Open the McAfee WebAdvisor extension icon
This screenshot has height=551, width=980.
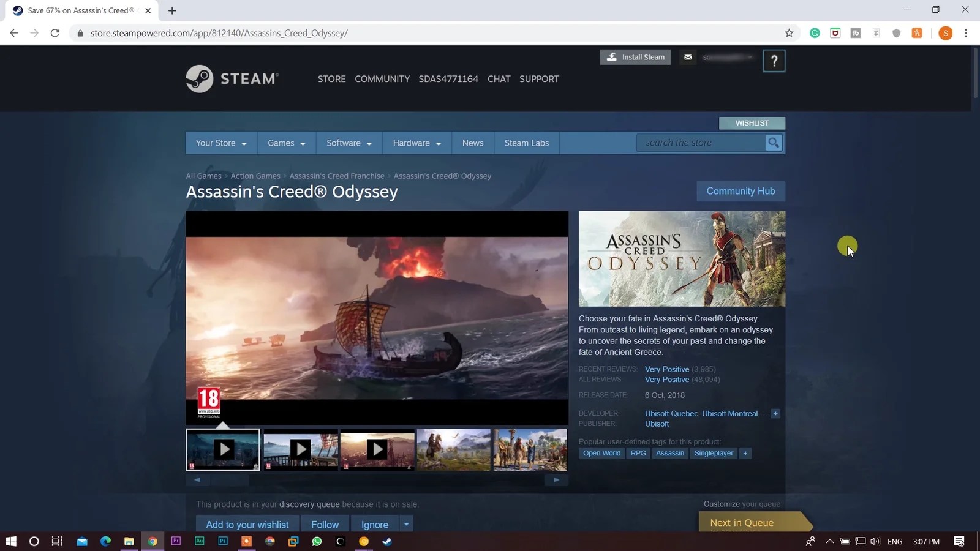(x=835, y=33)
